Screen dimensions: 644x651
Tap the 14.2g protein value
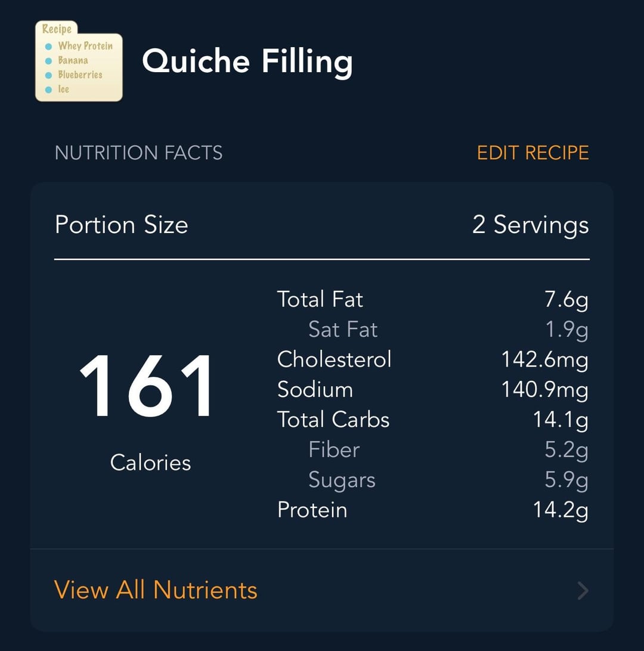(560, 510)
